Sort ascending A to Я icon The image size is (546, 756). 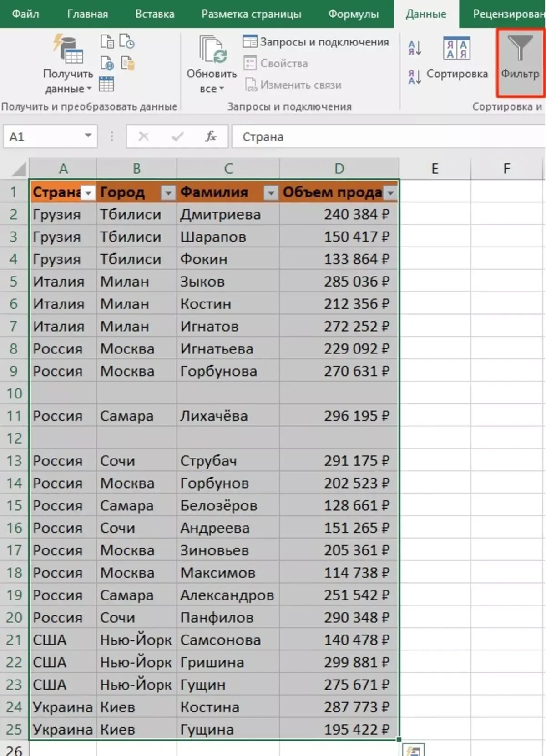[415, 48]
